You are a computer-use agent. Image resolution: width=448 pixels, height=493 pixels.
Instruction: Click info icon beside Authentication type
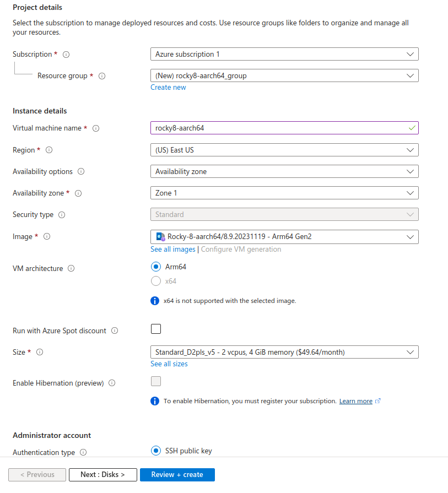(x=83, y=453)
